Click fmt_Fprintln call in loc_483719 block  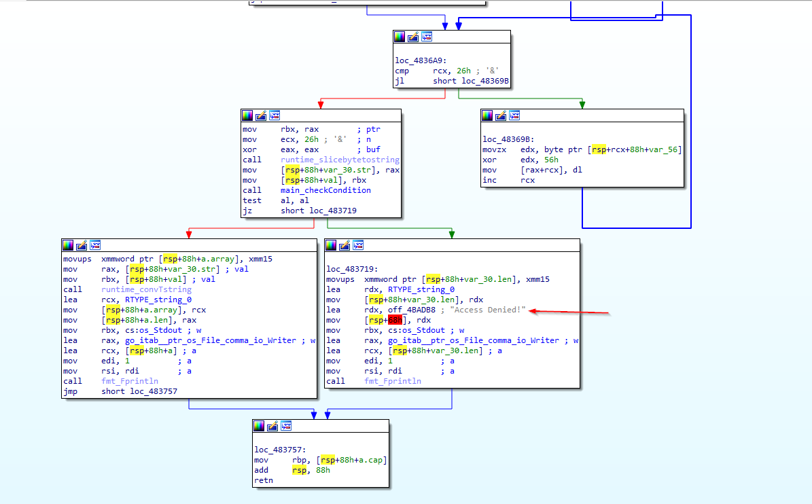pyautogui.click(x=393, y=381)
